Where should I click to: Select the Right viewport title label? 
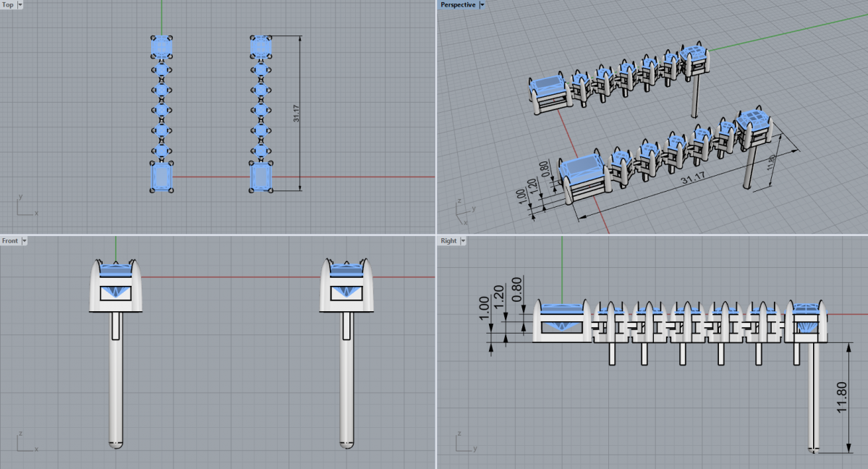click(448, 240)
